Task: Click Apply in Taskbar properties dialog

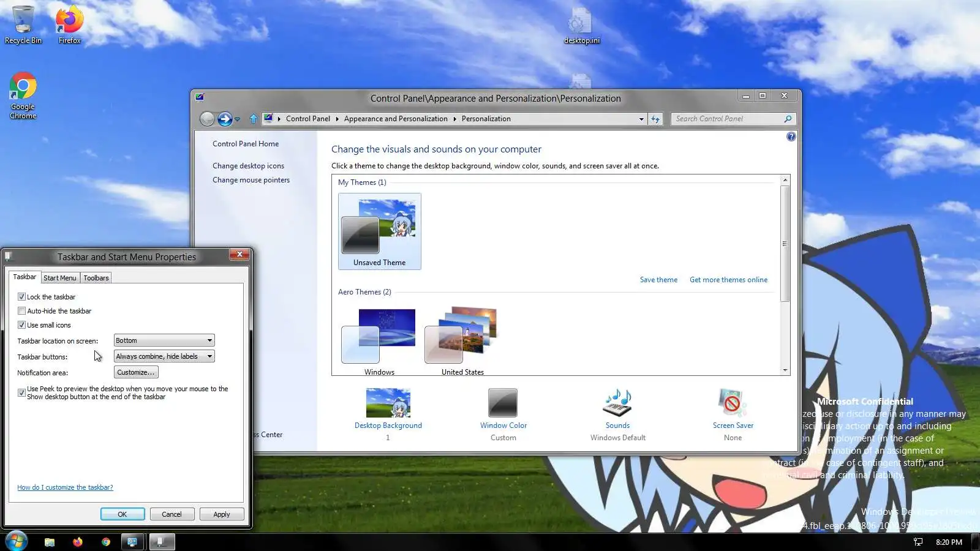Action: pos(222,514)
